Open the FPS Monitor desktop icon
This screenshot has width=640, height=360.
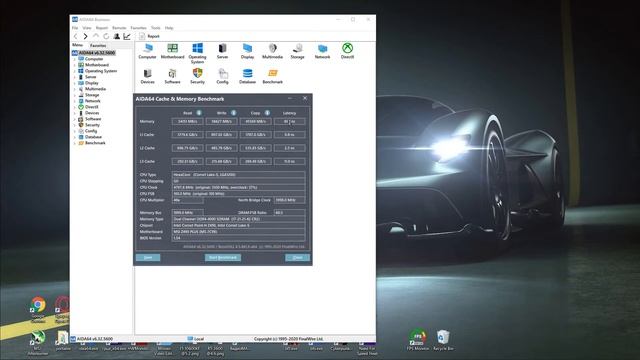tap(418, 340)
